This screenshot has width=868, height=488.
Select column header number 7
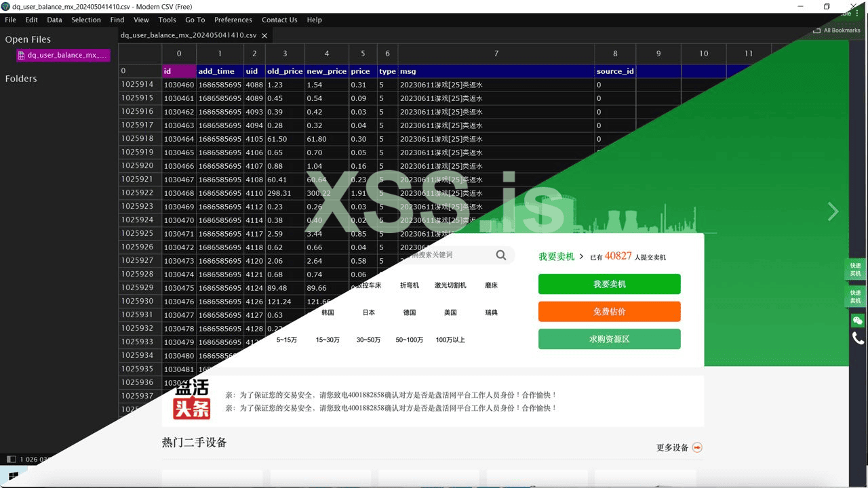pyautogui.click(x=496, y=54)
